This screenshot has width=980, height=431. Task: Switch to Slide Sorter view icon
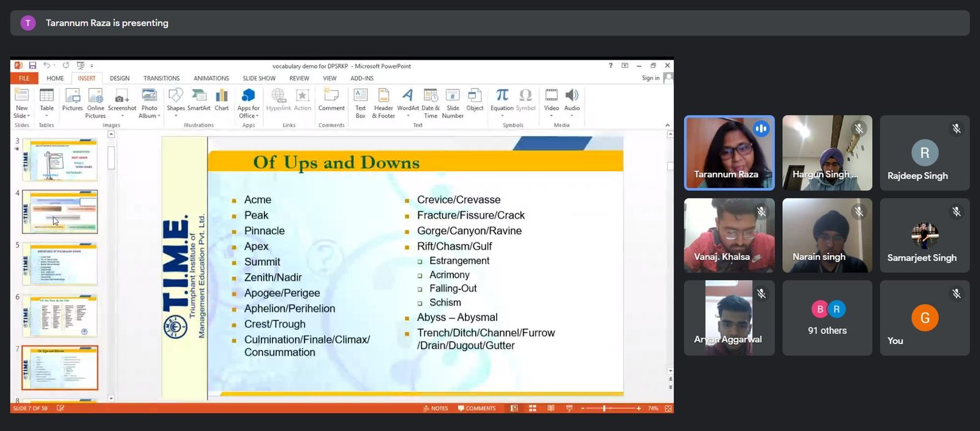point(532,408)
